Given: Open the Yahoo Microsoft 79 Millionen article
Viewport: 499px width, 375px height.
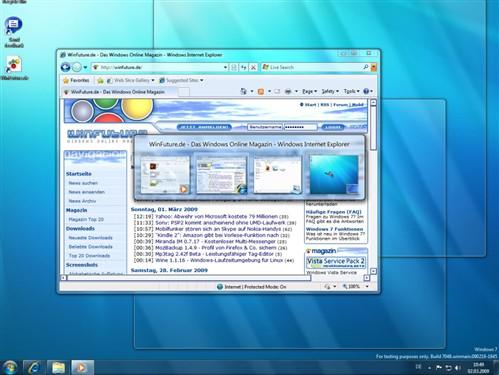Looking at the screenshot, I should 216,216.
